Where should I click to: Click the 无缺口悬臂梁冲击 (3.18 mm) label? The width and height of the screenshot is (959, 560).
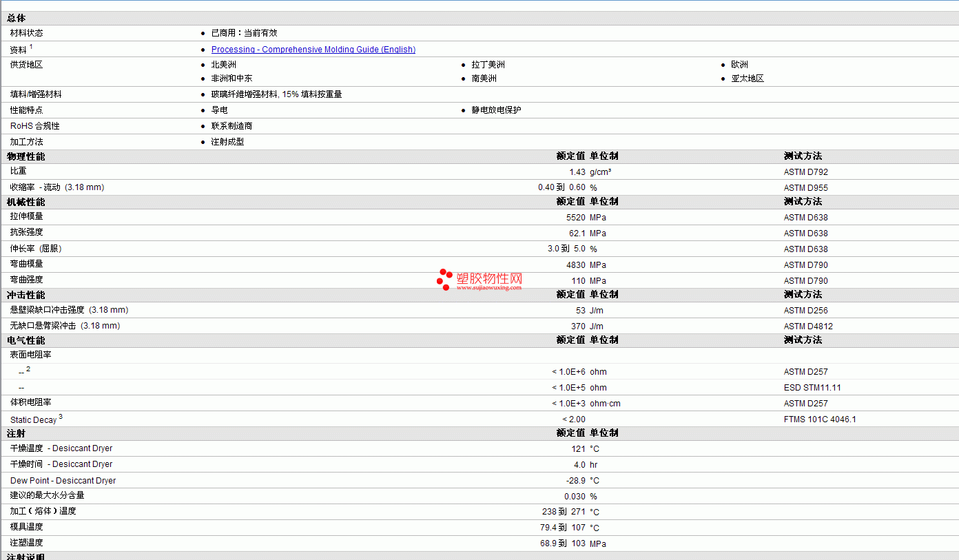(65, 326)
